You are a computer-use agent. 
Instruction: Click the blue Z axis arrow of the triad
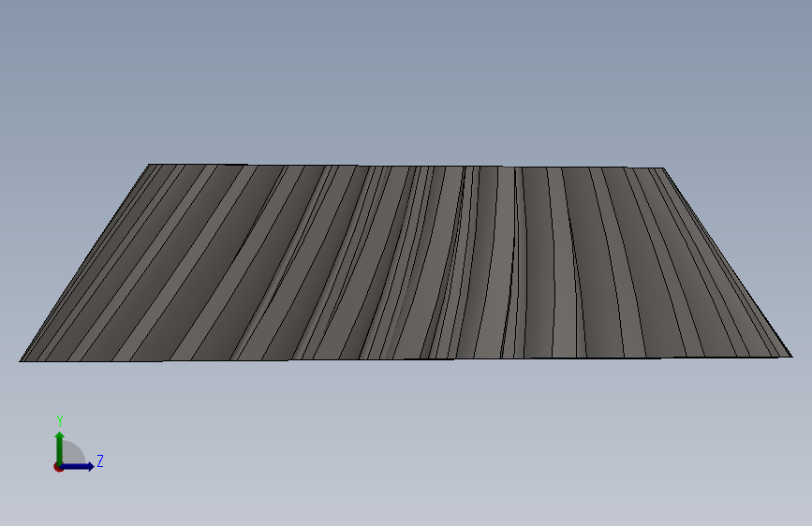click(x=77, y=466)
